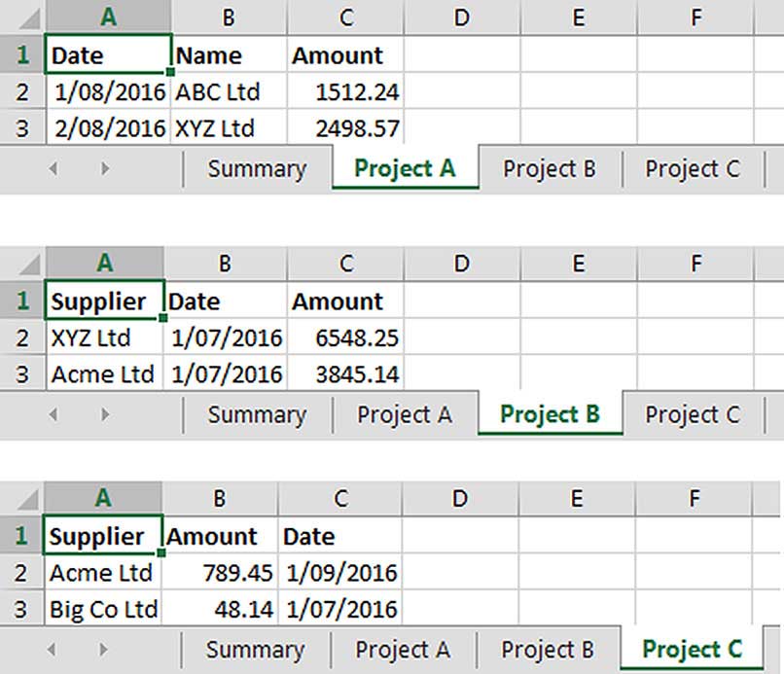Select the Acme Ltd cell dated 1/09/2016
This screenshot has width=784, height=674.
click(103, 574)
